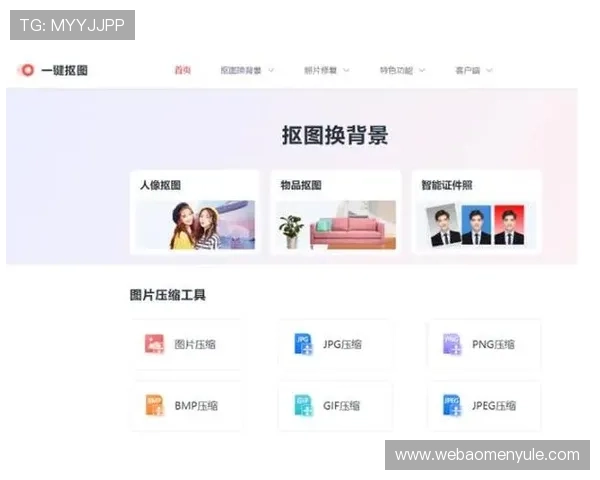Expand the chevron beside 客户端
This screenshot has height=480, width=600.
click(489, 70)
